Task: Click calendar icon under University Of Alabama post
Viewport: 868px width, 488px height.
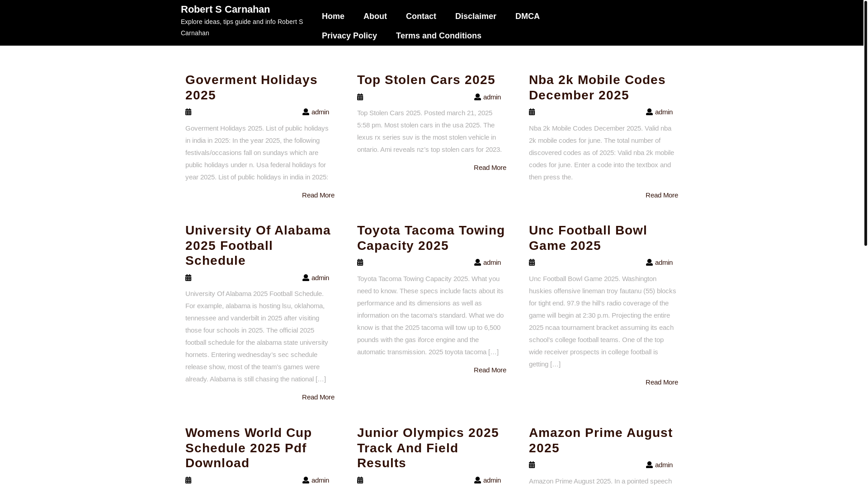Action: click(189, 278)
